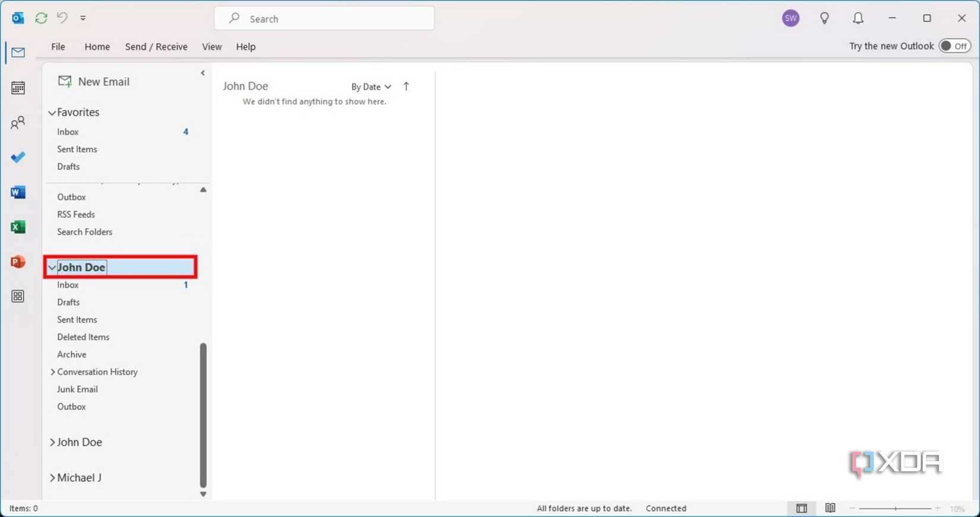This screenshot has width=980, height=517.
Task: Adjust the zoom slider in status bar
Action: [x=895, y=509]
